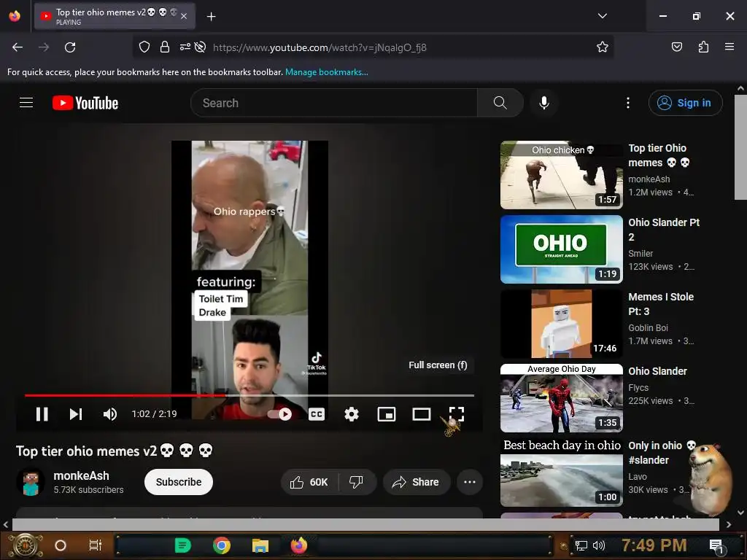
Task: Like the video with 60K likes
Action: 309,482
